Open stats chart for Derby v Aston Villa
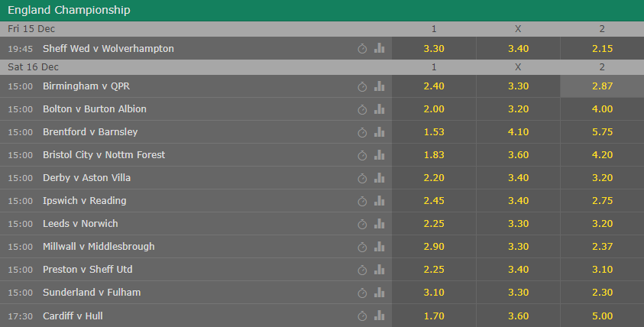The image size is (644, 327). pyautogui.click(x=379, y=177)
